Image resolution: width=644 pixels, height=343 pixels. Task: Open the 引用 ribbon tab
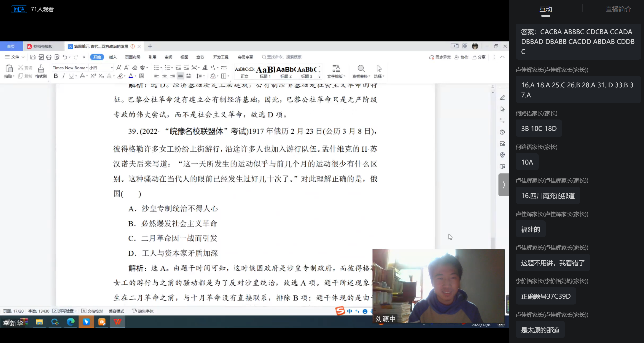pos(152,57)
